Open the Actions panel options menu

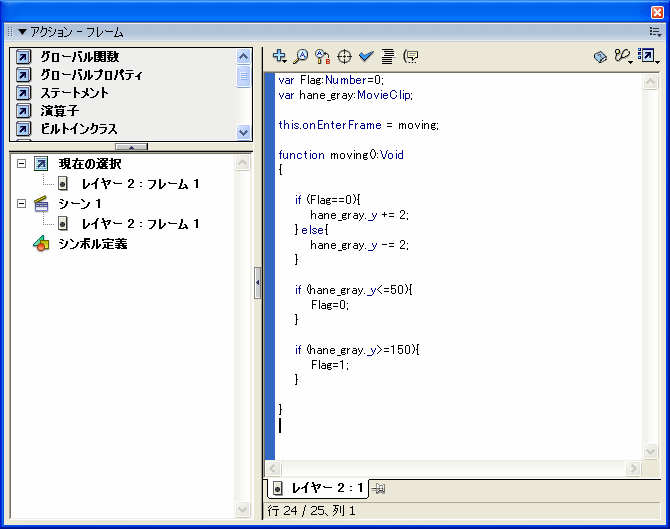tap(655, 31)
